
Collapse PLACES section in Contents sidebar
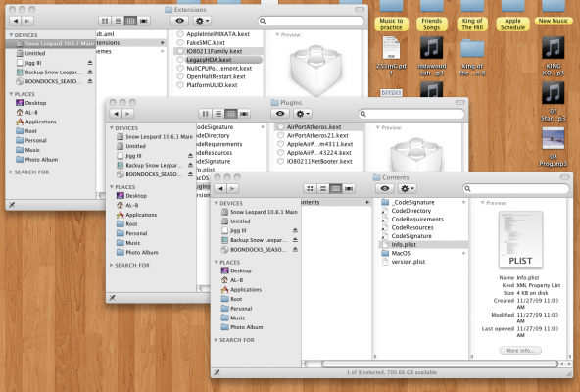point(217,262)
